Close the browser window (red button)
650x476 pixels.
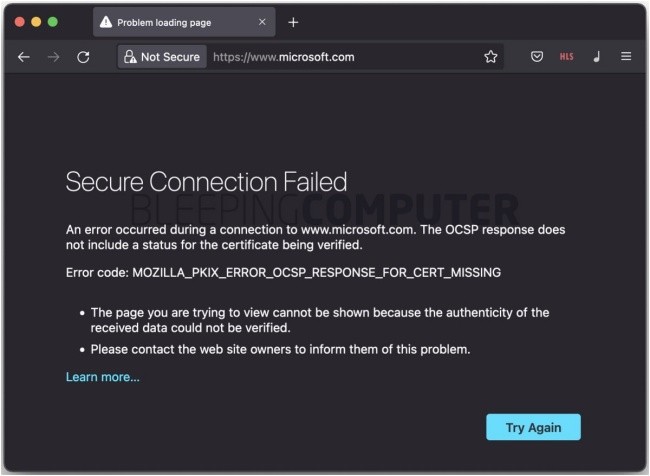(18, 21)
